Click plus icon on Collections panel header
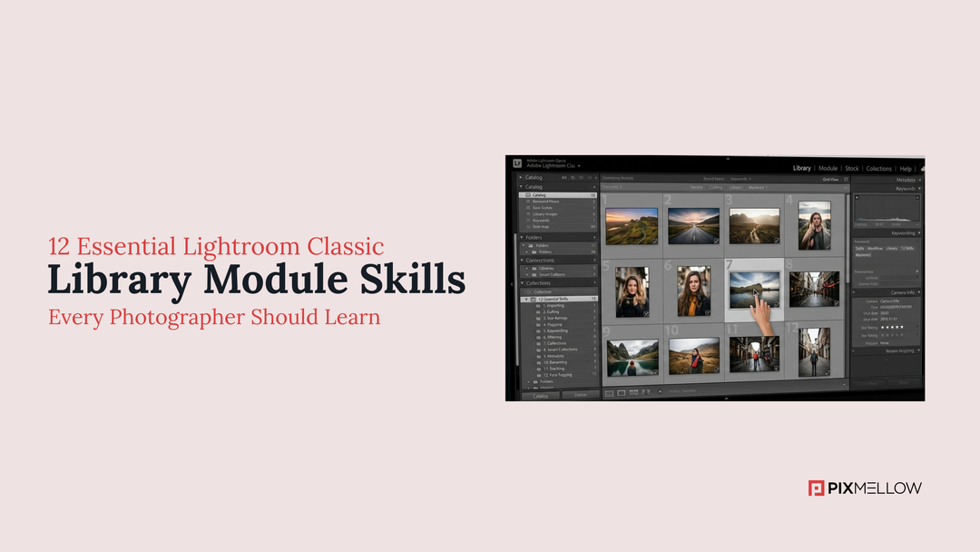980x552 pixels. coord(594,282)
